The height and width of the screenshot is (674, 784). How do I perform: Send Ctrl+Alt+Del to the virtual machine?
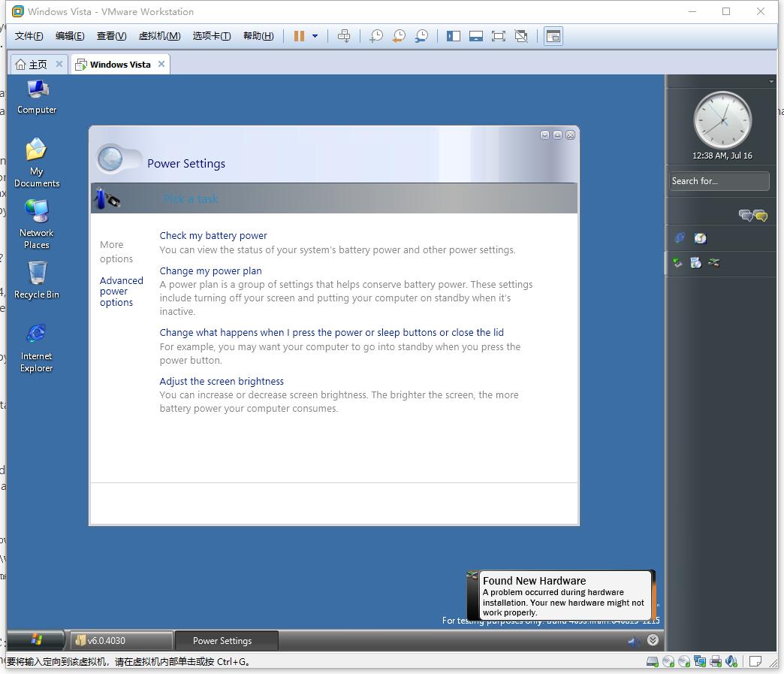[x=344, y=36]
